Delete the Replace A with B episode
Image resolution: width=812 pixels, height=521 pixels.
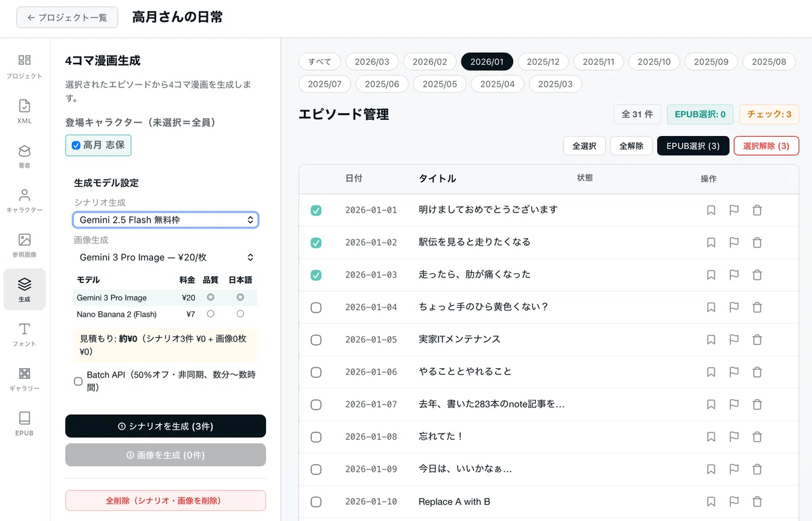[x=757, y=501]
